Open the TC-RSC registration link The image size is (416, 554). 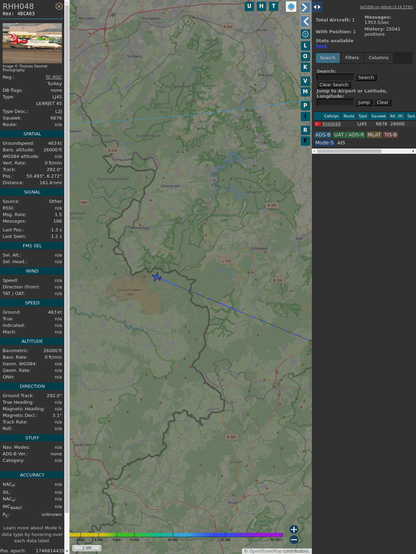(53, 77)
